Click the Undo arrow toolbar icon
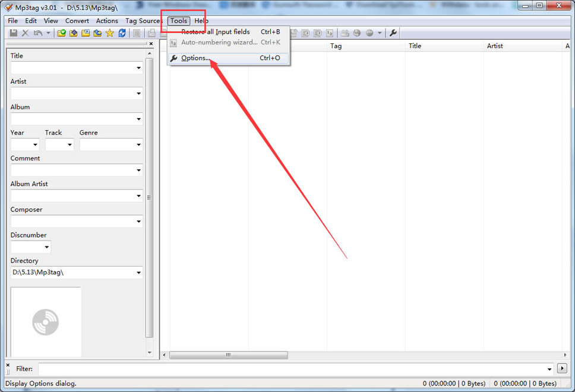This screenshot has height=392, width=575. pos(37,33)
